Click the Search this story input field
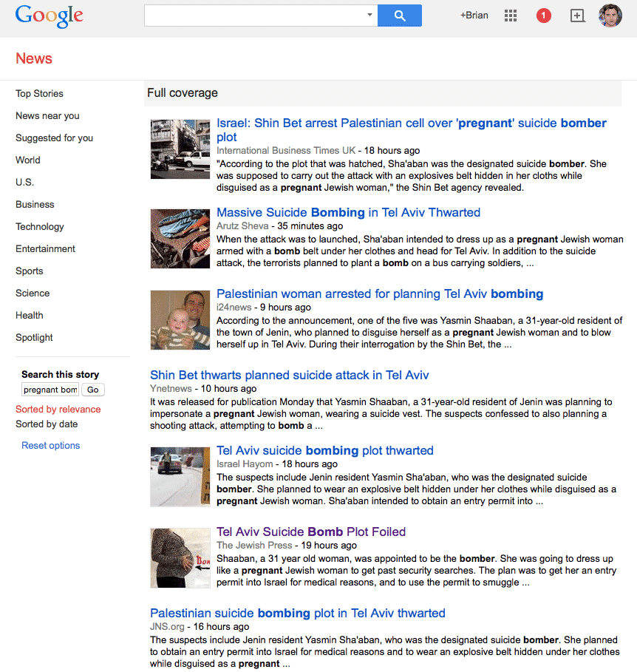The image size is (637, 672). click(x=50, y=390)
